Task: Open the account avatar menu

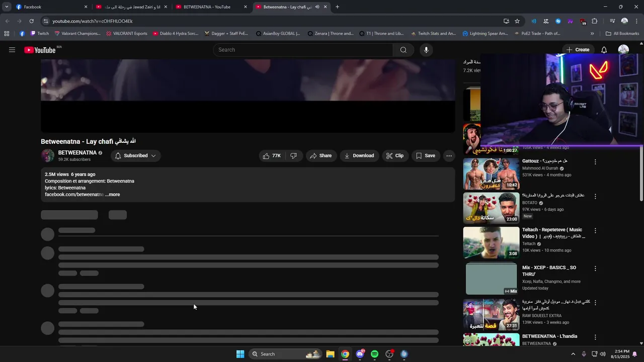Action: [623, 50]
